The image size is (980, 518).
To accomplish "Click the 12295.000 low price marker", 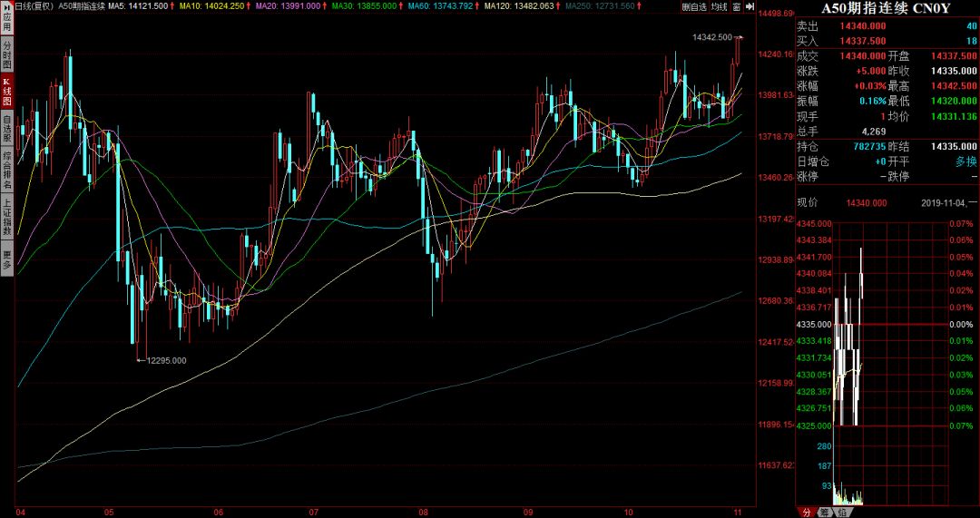I will tap(166, 360).
